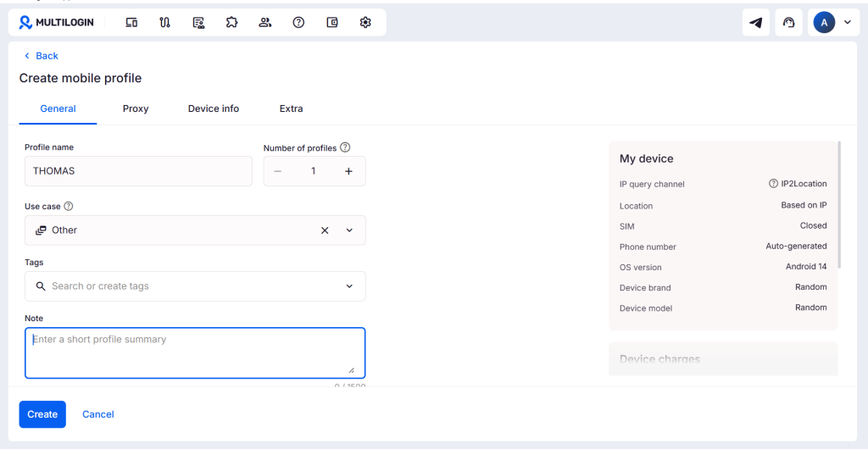
Task: Click the IP2Location value
Action: 804,184
